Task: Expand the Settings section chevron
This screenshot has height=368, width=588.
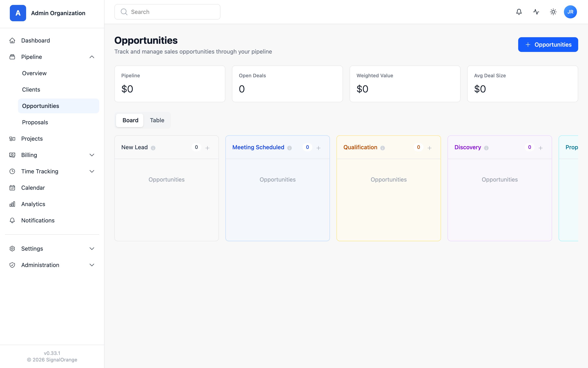Action: click(92, 248)
